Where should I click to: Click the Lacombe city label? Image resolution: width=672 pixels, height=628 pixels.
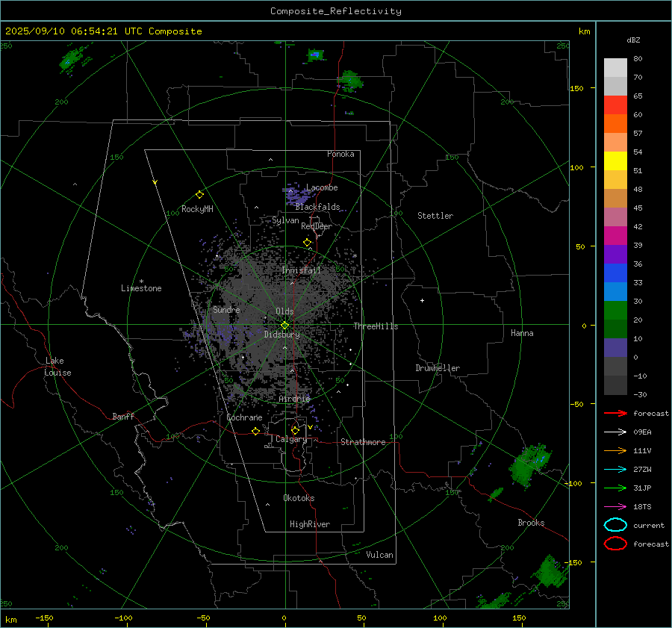pyautogui.click(x=322, y=187)
